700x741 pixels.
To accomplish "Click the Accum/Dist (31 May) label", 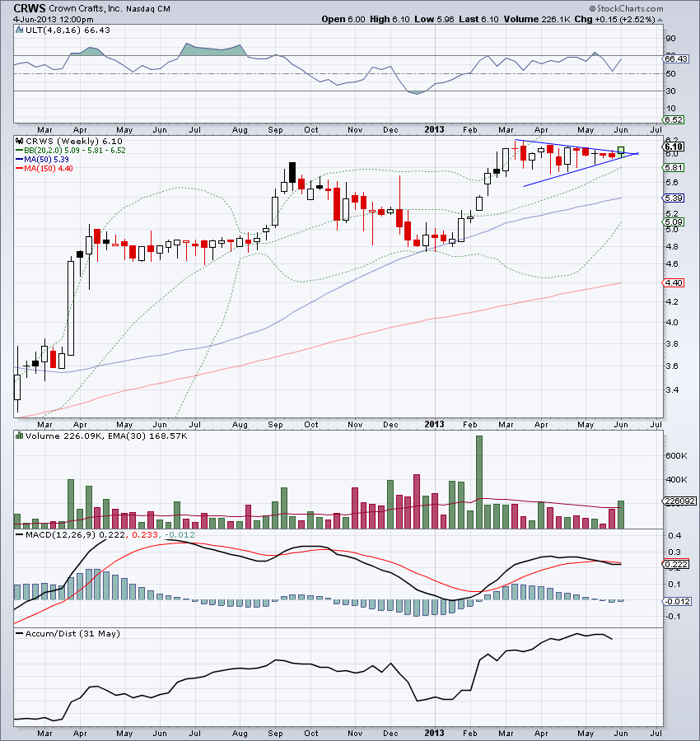I will coord(72,634).
